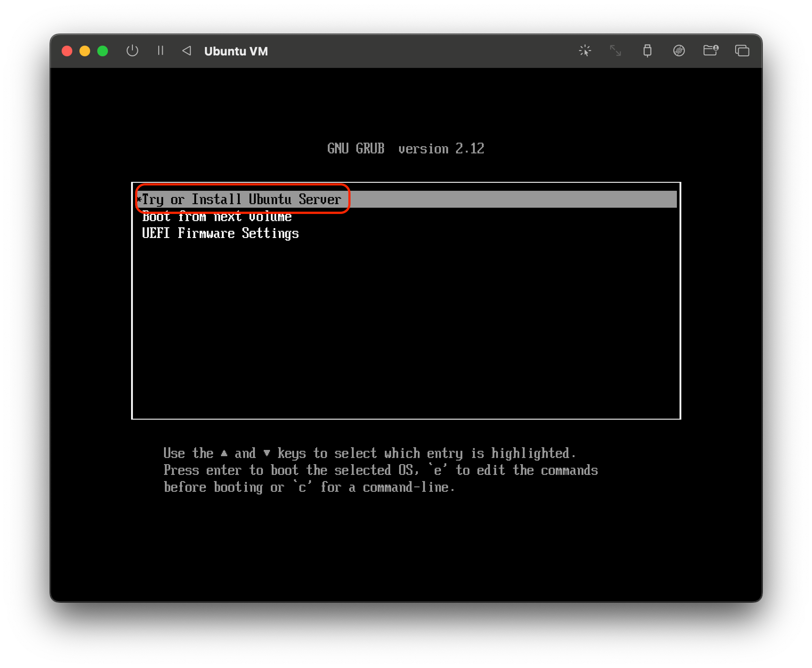
Task: Click the Ubuntu VM window title
Action: (x=236, y=51)
